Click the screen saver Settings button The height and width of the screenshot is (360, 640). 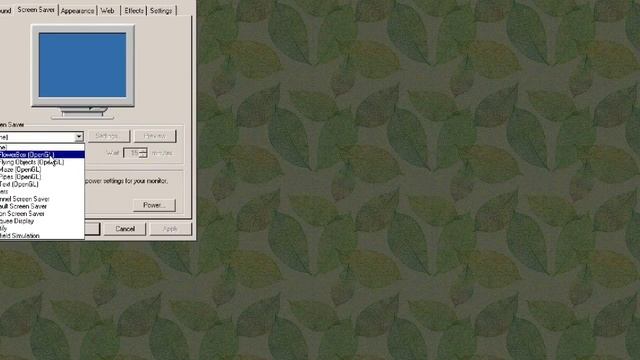tap(109, 136)
